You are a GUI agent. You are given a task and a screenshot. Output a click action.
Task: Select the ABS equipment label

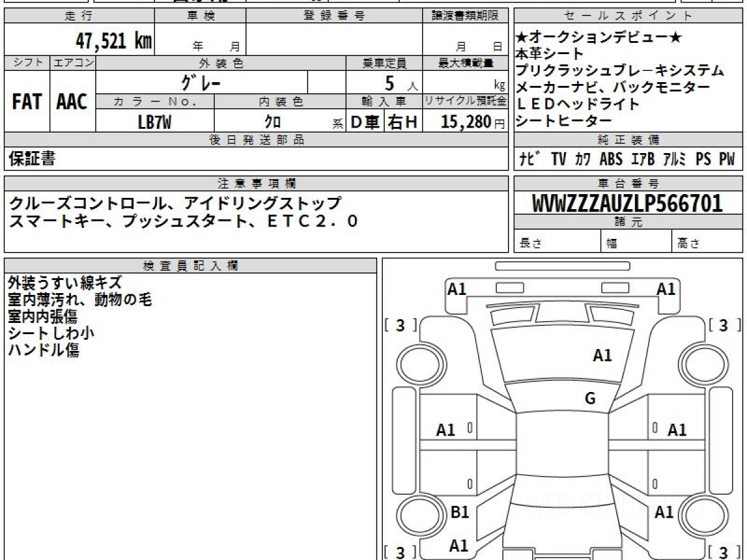(x=611, y=159)
